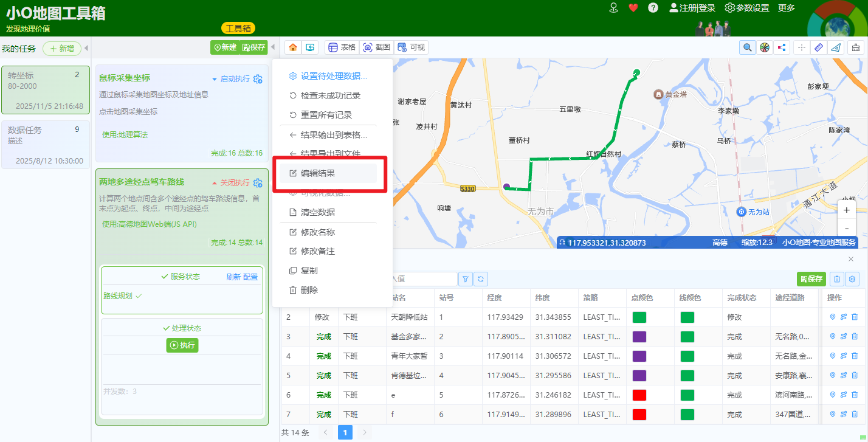The width and height of the screenshot is (868, 442).
Task: Choose 删除 from the menu
Action: click(328, 291)
